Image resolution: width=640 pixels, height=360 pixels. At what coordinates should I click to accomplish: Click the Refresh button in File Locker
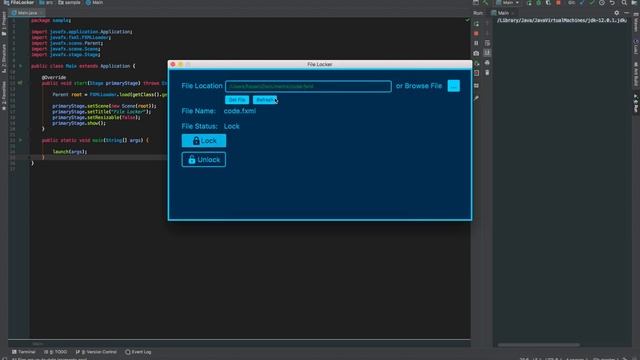[264, 100]
